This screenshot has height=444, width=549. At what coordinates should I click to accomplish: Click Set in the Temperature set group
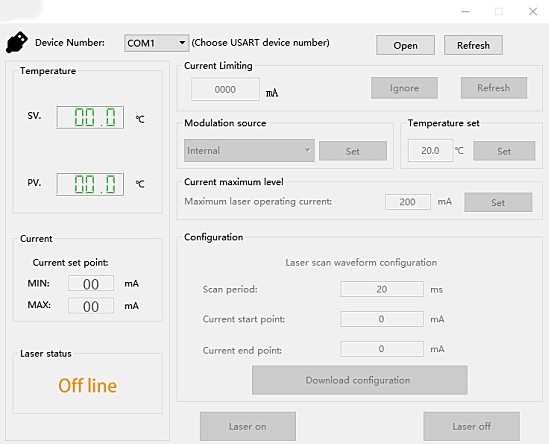coord(504,151)
